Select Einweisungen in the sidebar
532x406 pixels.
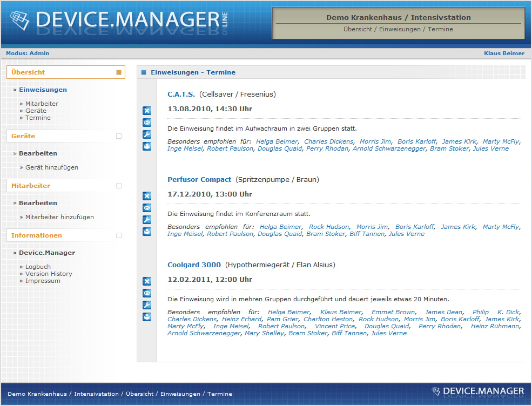tap(43, 90)
